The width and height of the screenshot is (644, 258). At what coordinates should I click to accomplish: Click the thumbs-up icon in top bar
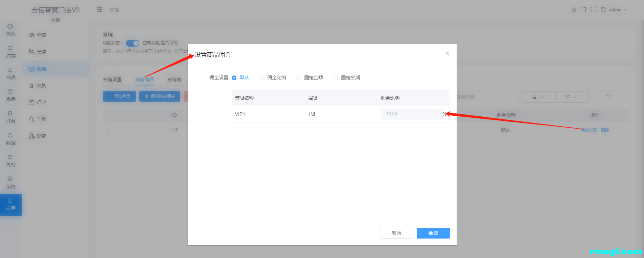pos(573,9)
